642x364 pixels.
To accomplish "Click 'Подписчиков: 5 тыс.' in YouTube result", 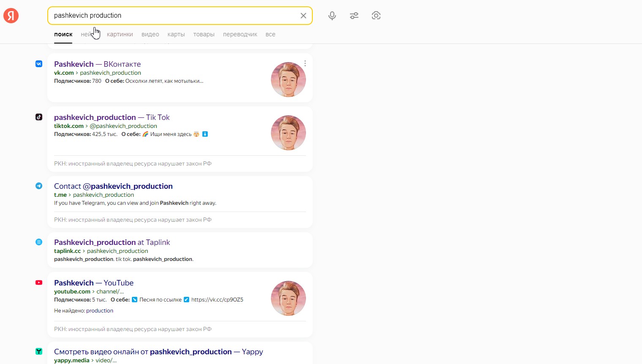I will coord(80,300).
